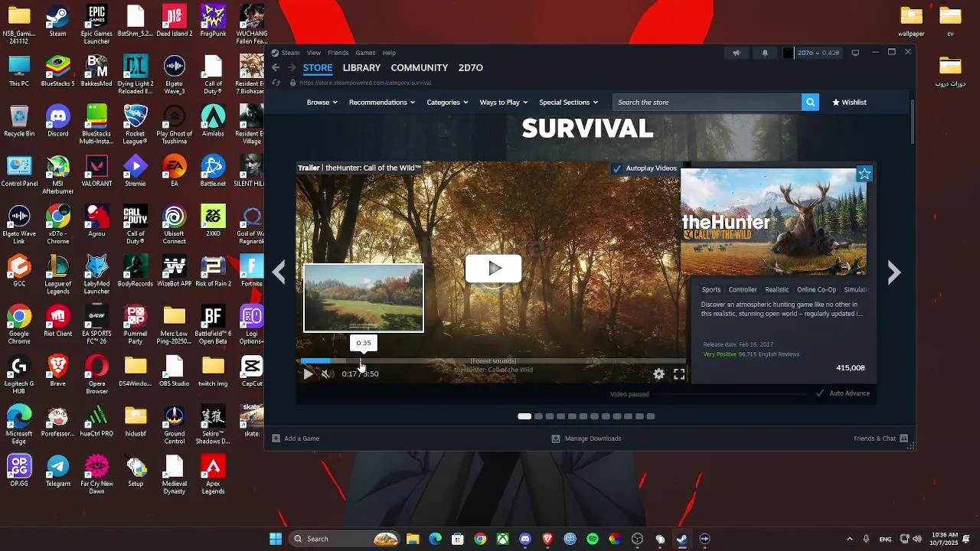Go back with Steam's back arrow
Screen dimensions: 980x551
click(x=276, y=67)
